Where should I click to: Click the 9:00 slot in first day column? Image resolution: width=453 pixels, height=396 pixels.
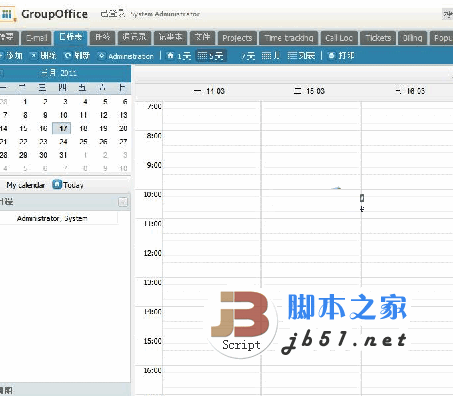tap(212, 168)
